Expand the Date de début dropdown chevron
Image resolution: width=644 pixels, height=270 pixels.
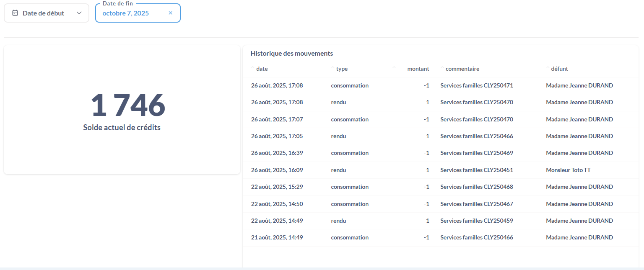(79, 13)
